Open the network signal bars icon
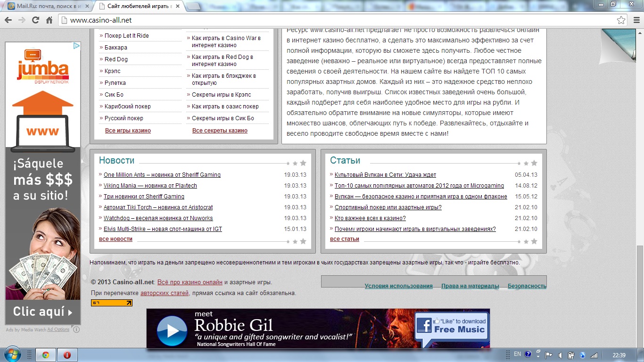 594,355
